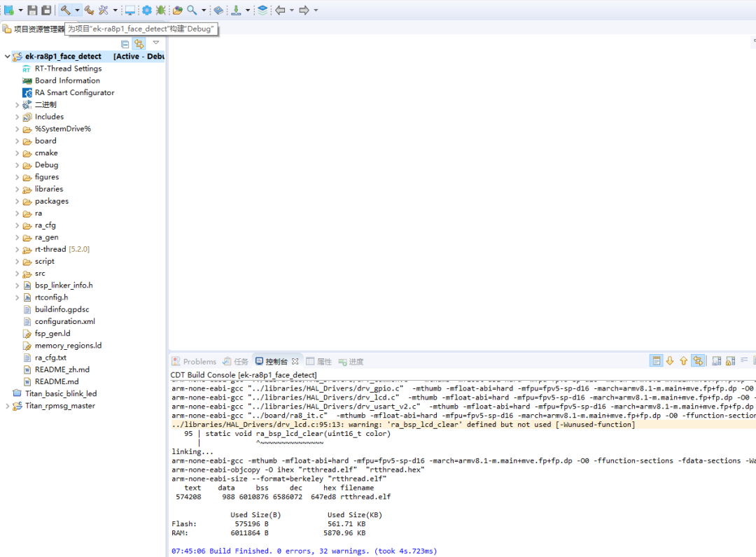Screen dimensions: 756x557
Task: Expand the Debug folder
Action: pos(17,164)
